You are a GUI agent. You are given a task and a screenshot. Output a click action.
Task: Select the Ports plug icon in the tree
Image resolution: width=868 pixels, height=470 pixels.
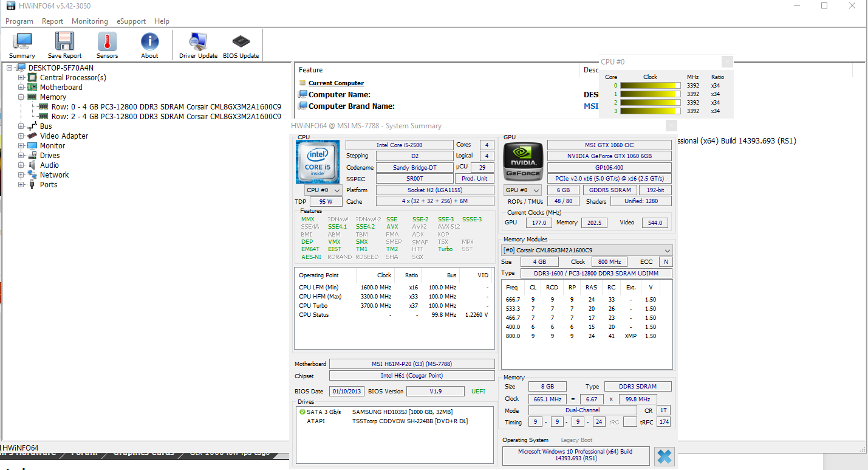click(x=32, y=184)
